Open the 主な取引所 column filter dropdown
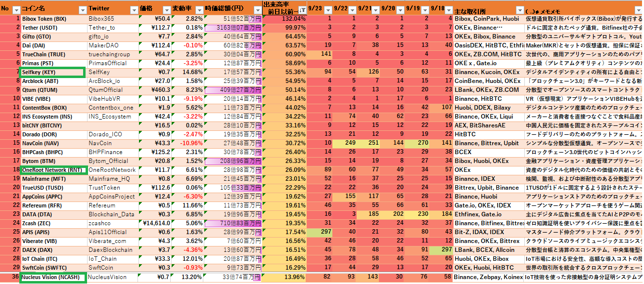 [519, 10]
